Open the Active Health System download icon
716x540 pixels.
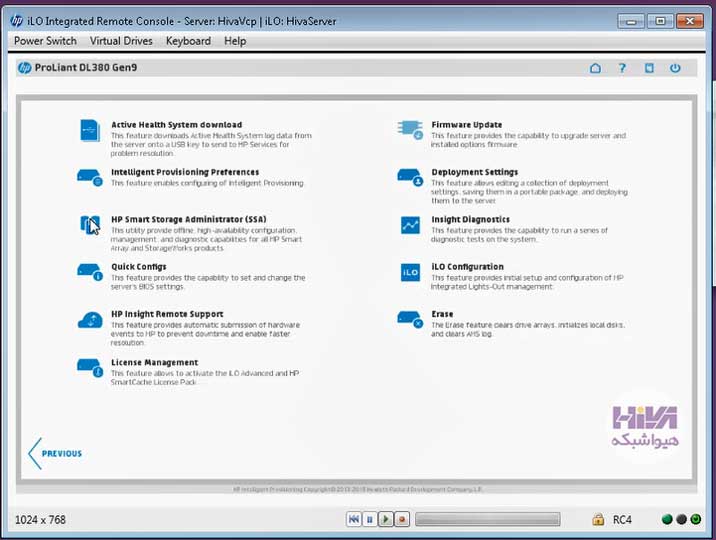[x=90, y=131]
